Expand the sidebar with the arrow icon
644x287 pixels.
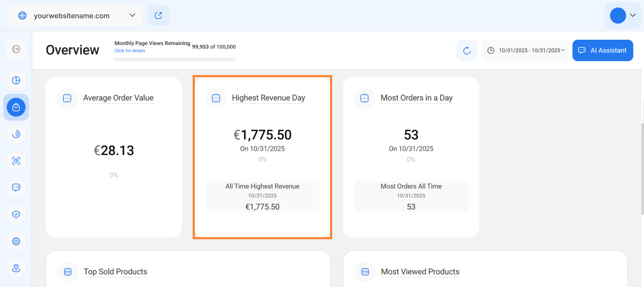pyautogui.click(x=16, y=49)
